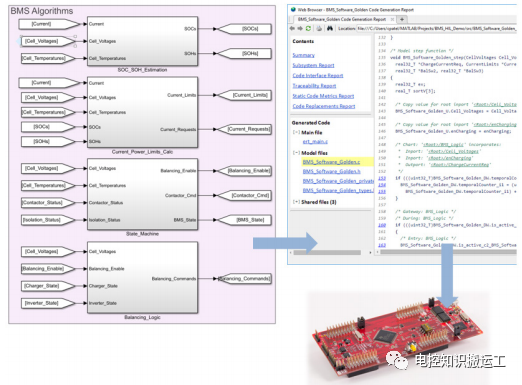Click the printer icon in browser toolbar
The image size is (522, 385).
tap(319, 28)
